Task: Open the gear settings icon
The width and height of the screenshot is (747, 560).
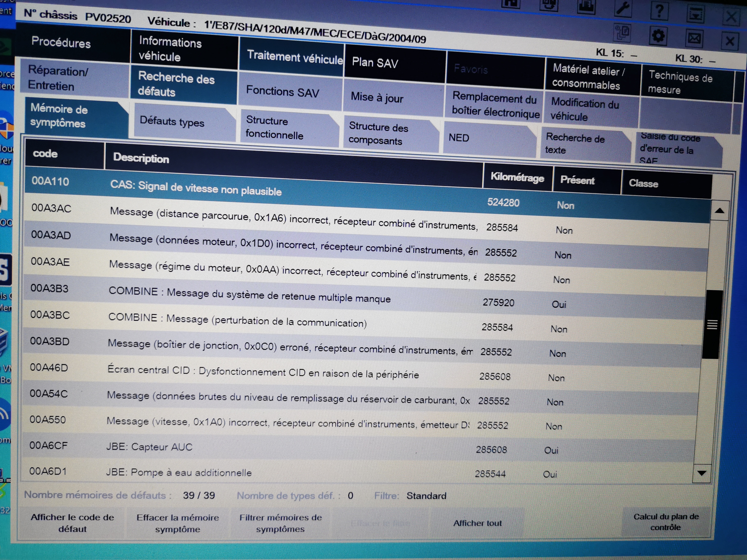Action: click(x=658, y=36)
